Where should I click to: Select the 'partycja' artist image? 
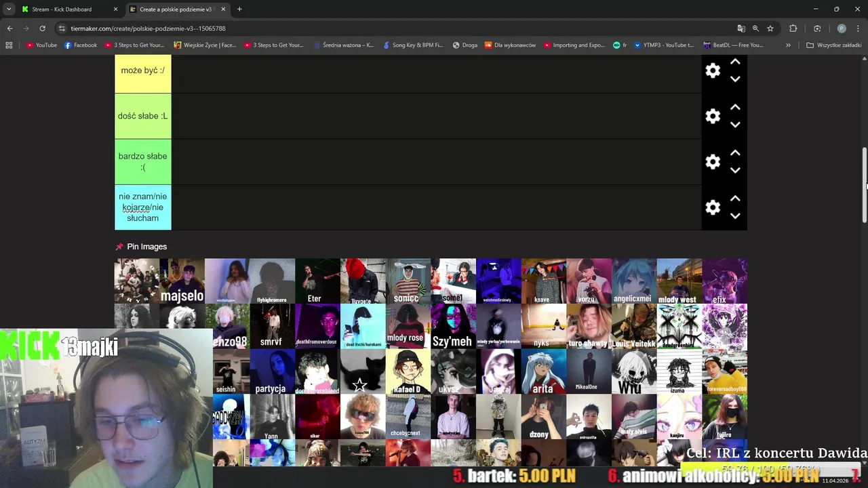click(272, 371)
